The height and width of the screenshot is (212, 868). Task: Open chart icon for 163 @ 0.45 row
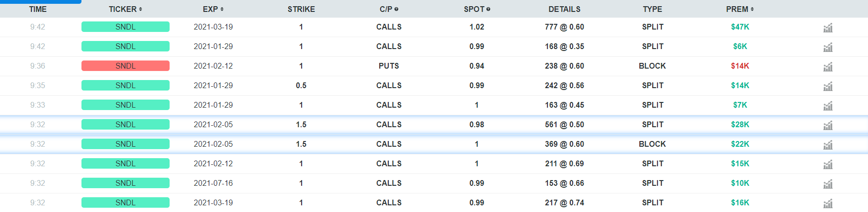coord(828,106)
